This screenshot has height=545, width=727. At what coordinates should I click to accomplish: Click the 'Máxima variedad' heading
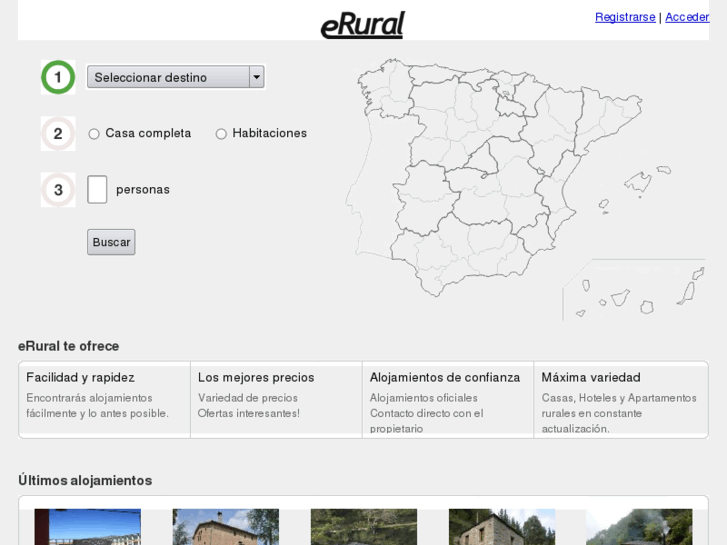(x=591, y=378)
